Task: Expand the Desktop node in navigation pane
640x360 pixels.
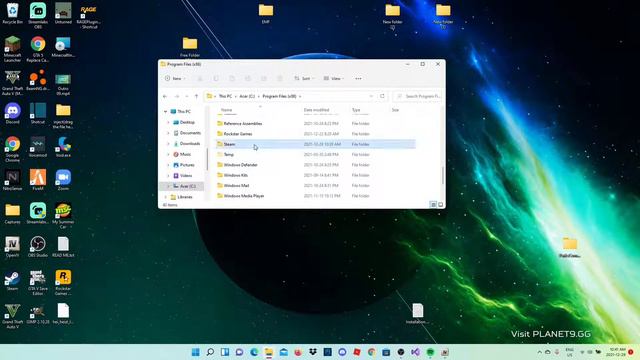Action: [x=168, y=122]
